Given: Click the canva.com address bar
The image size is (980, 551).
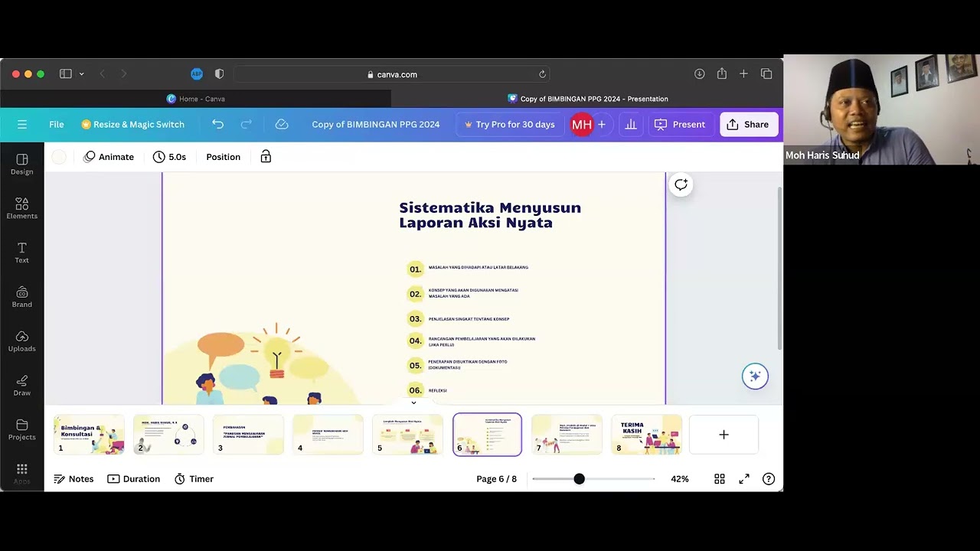Looking at the screenshot, I should (x=392, y=74).
